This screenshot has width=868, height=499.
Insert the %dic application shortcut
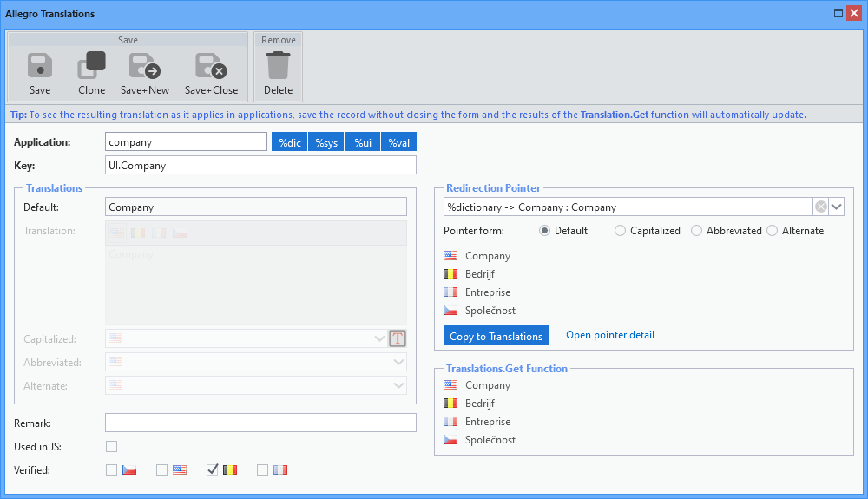pos(290,142)
